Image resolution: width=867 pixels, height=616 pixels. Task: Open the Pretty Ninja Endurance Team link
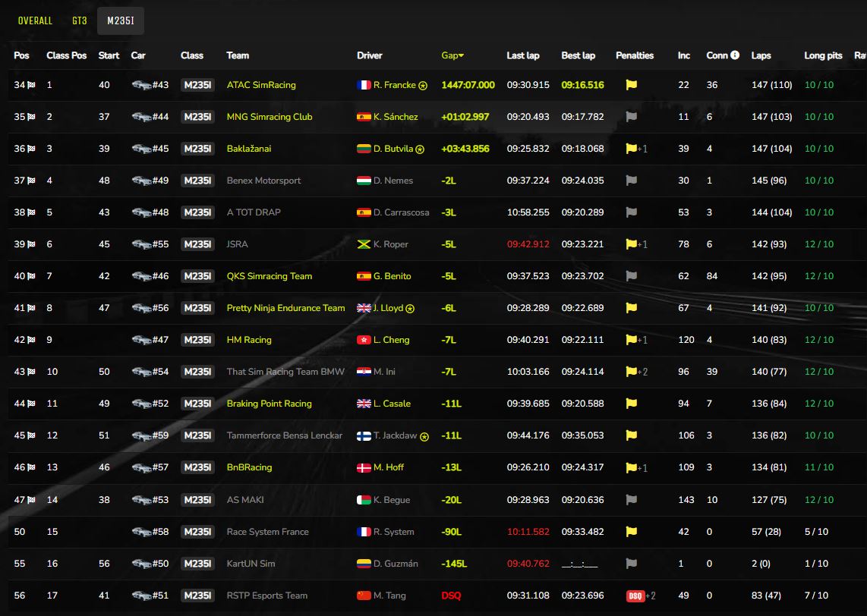pos(286,308)
